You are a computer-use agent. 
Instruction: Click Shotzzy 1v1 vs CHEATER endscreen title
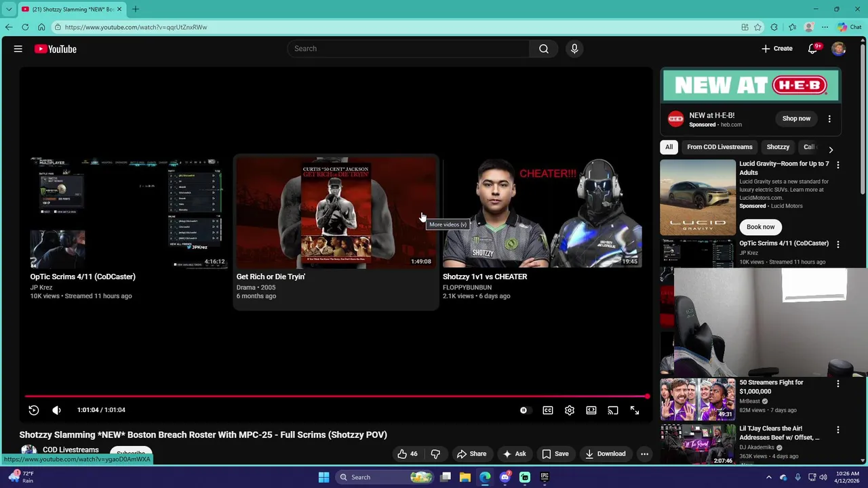485,277
